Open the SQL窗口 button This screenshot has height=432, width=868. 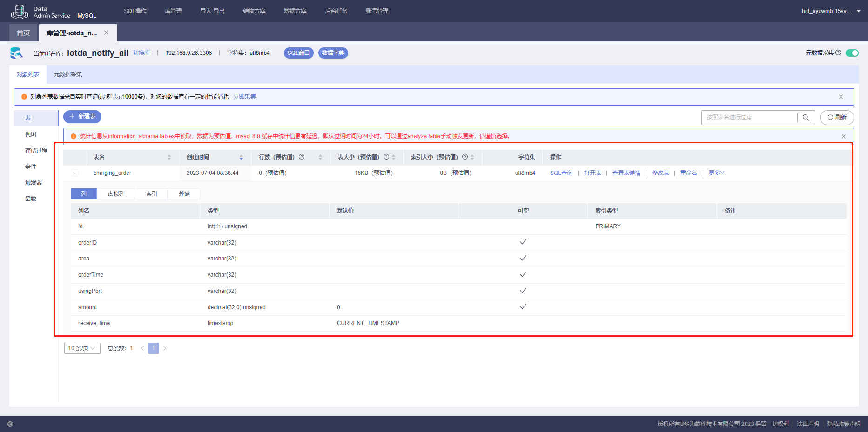[299, 53]
